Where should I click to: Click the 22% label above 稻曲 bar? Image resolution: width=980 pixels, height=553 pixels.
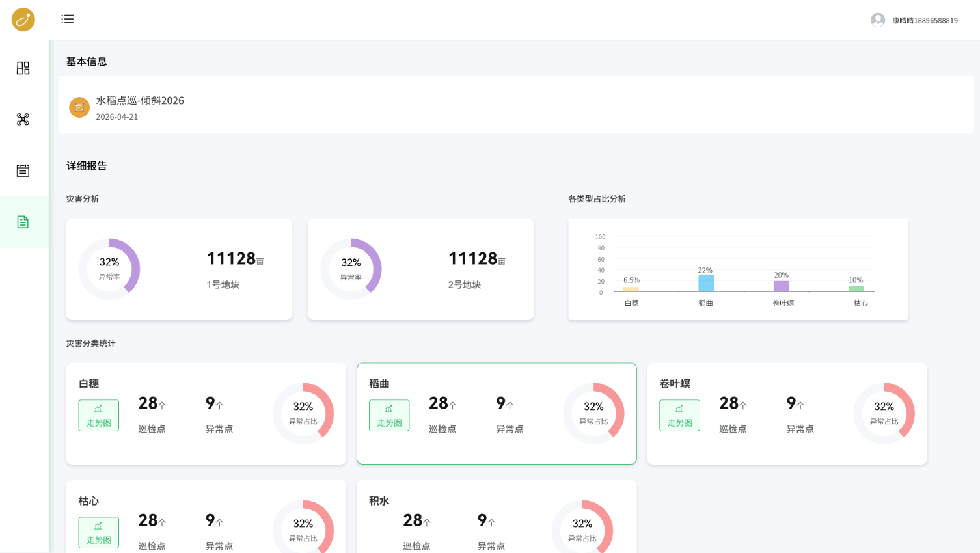tap(705, 270)
